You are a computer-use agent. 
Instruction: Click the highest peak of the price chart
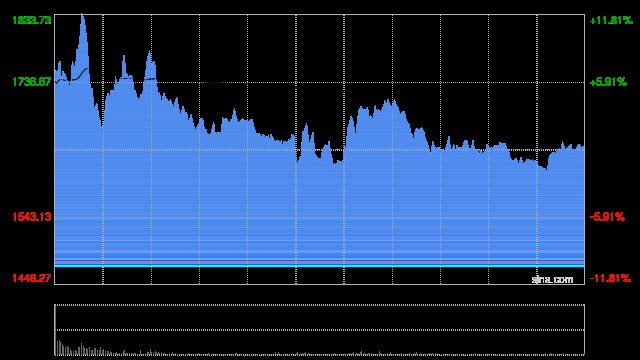point(82,16)
